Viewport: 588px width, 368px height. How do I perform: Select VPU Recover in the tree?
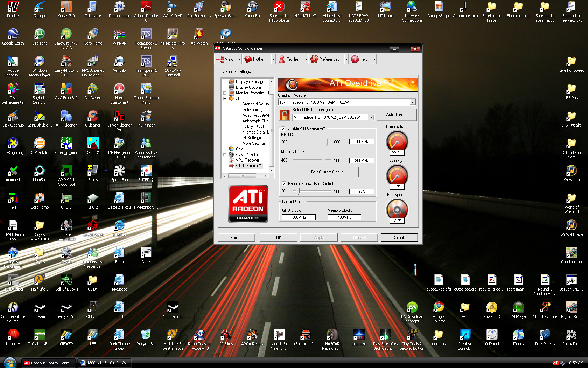click(247, 160)
